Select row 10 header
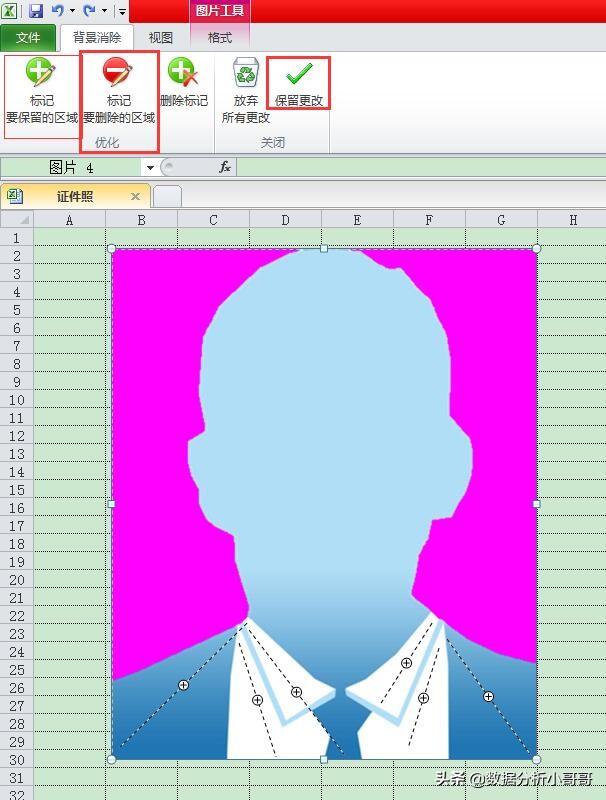The width and height of the screenshot is (606, 800). pyautogui.click(x=17, y=400)
